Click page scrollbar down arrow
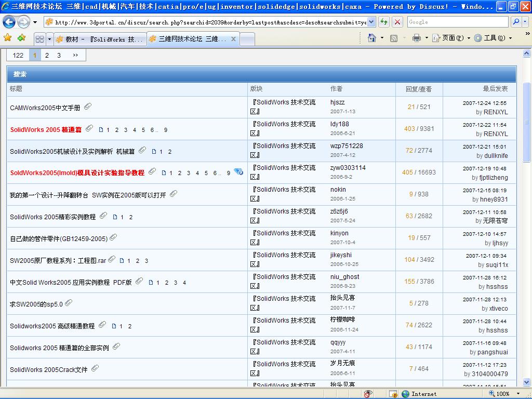The image size is (532, 399). [527, 382]
